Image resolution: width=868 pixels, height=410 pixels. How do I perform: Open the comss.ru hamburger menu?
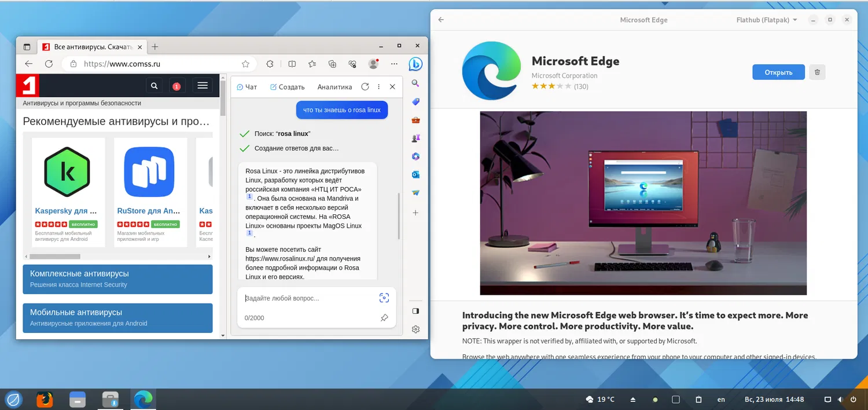coord(202,86)
